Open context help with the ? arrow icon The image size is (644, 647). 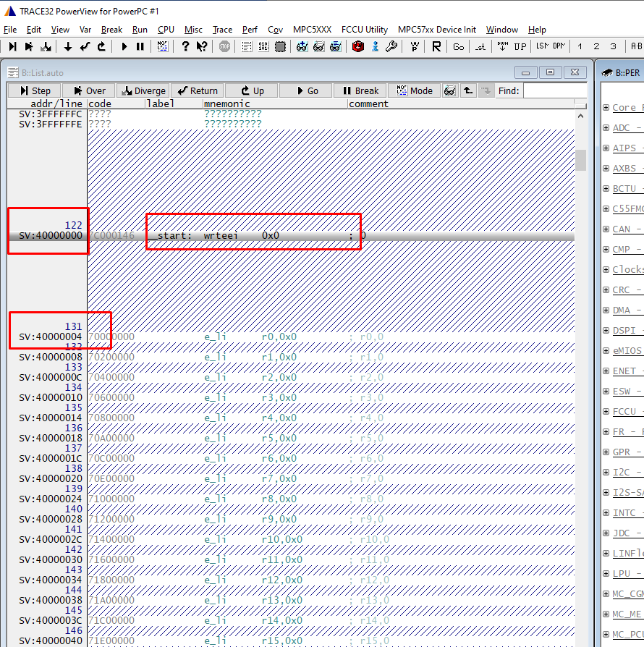click(x=203, y=46)
